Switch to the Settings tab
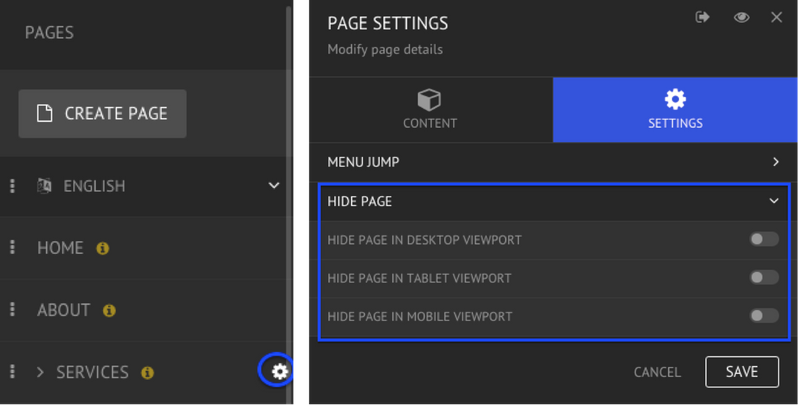The width and height of the screenshot is (798, 405). 675,110
